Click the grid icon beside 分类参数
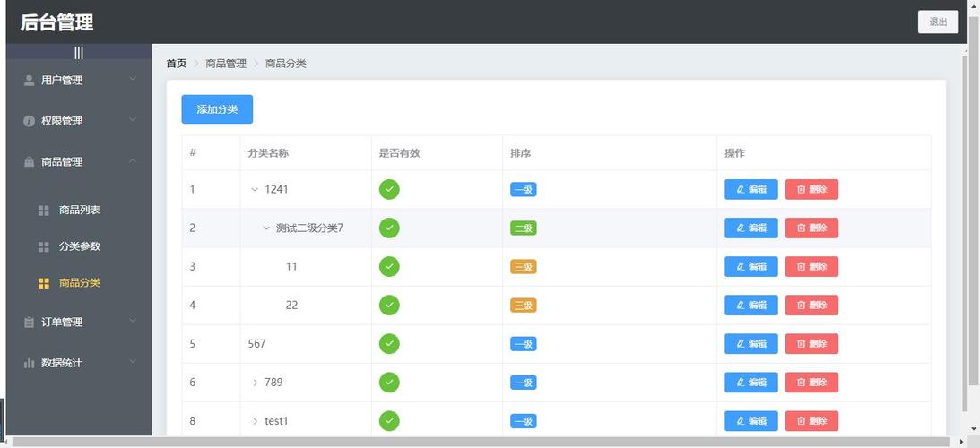Screen dimensions: 980x448 click(44, 246)
